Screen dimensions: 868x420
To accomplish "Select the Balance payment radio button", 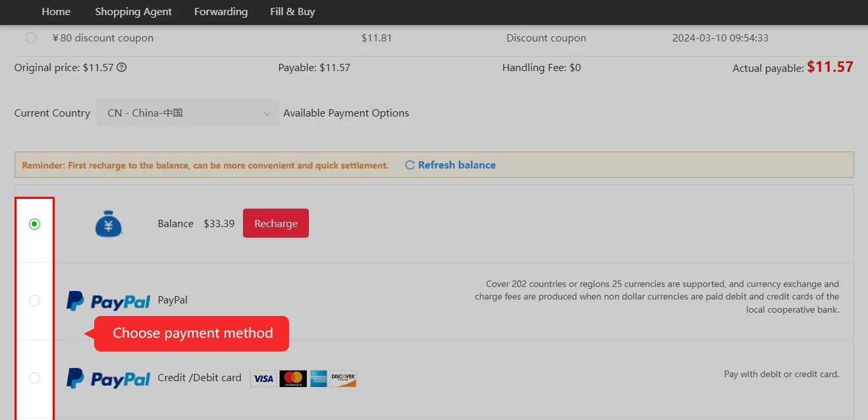I will [34, 224].
